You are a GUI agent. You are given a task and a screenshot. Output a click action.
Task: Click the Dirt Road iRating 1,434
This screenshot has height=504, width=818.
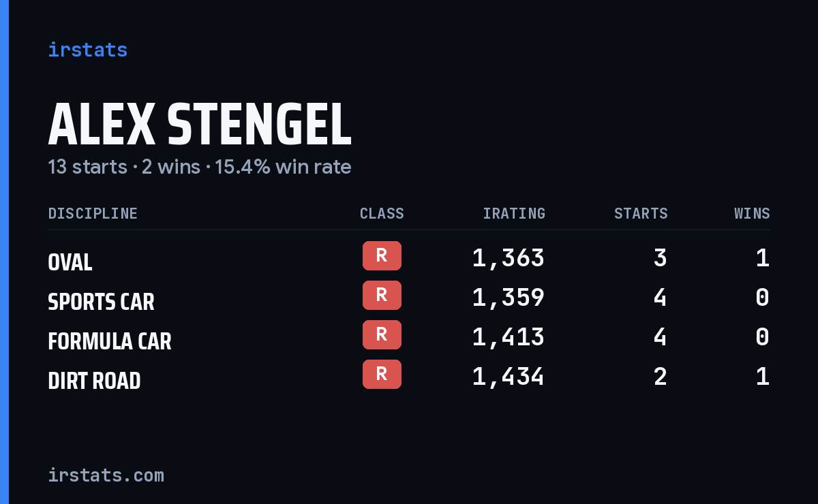click(509, 377)
